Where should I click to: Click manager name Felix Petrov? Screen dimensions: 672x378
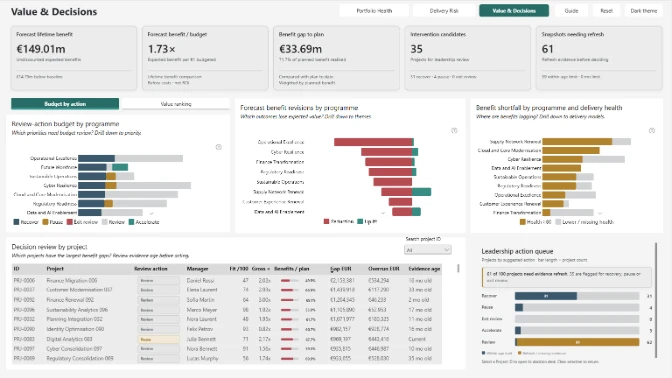[200, 329]
